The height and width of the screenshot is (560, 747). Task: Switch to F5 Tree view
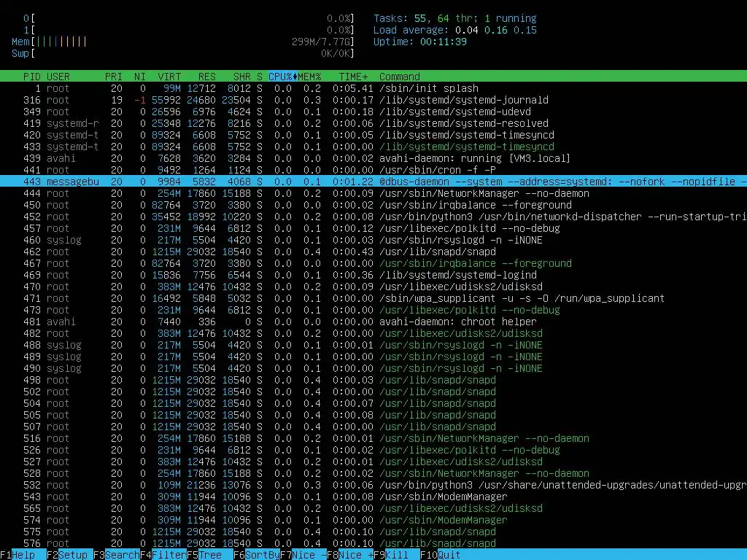210,555
